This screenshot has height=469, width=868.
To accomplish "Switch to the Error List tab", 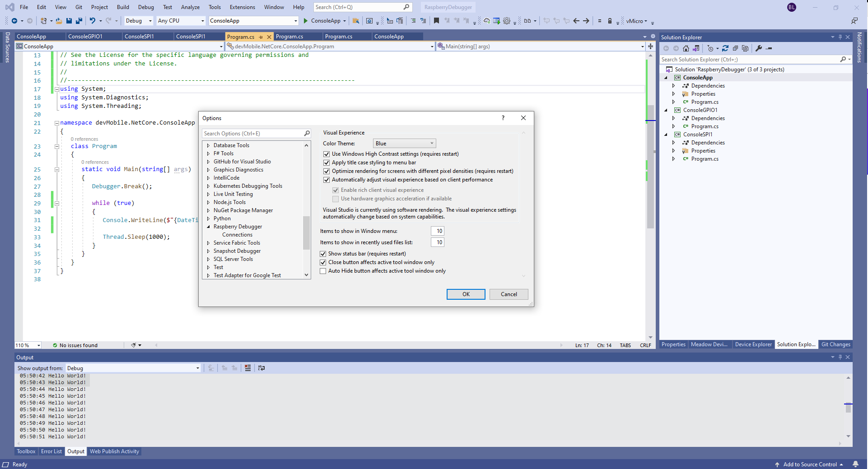I will point(51,451).
